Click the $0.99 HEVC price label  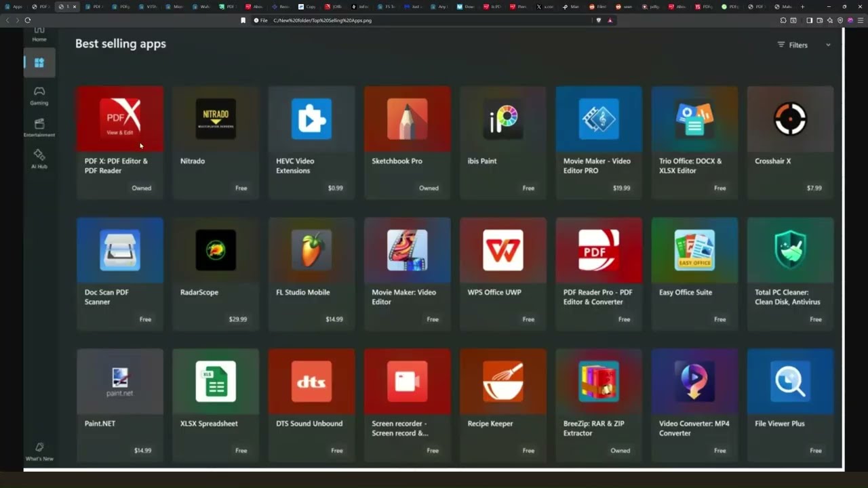click(x=335, y=188)
